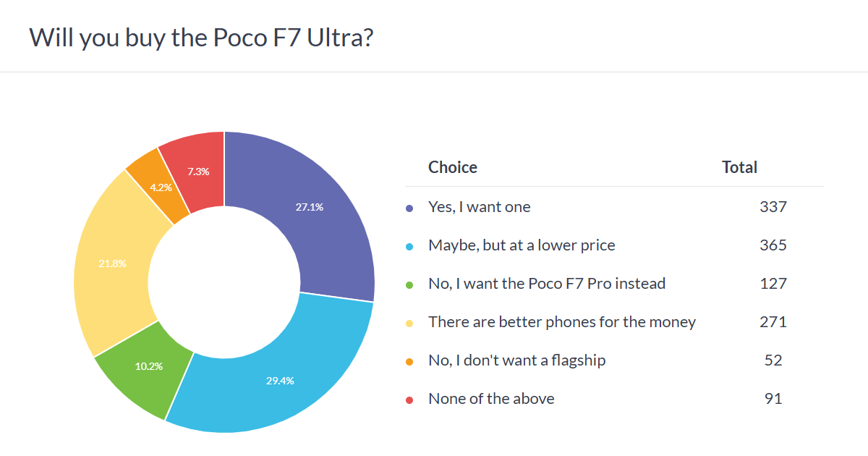Screen dimensions: 868x456
Task: Click orange dot beside No, I don't want a flagship
Action: pyautogui.click(x=409, y=361)
